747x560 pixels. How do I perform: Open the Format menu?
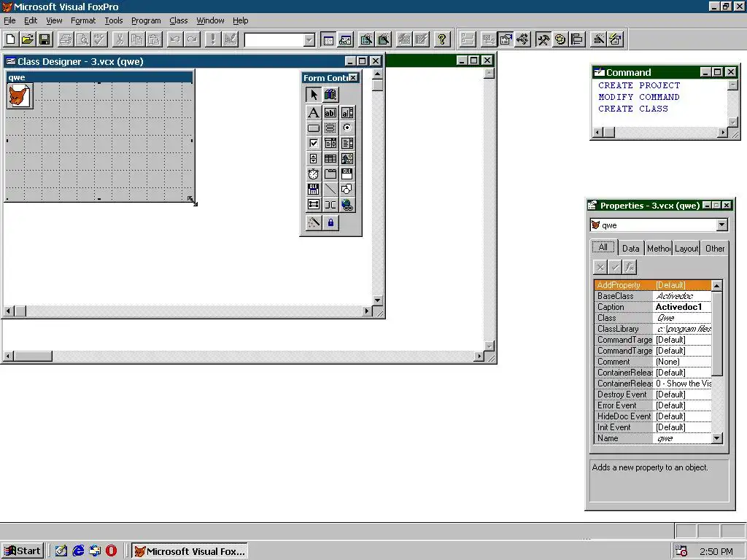[x=83, y=20]
